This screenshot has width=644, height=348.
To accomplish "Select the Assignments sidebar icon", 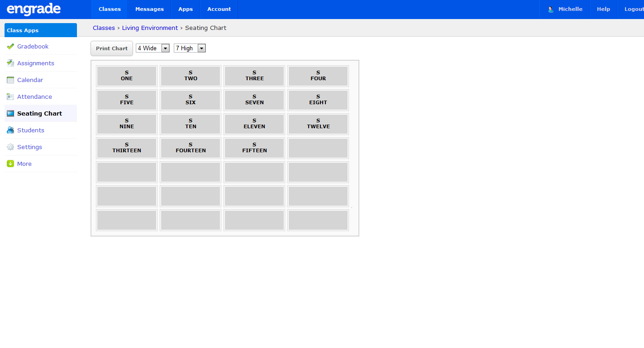I will coord(10,63).
